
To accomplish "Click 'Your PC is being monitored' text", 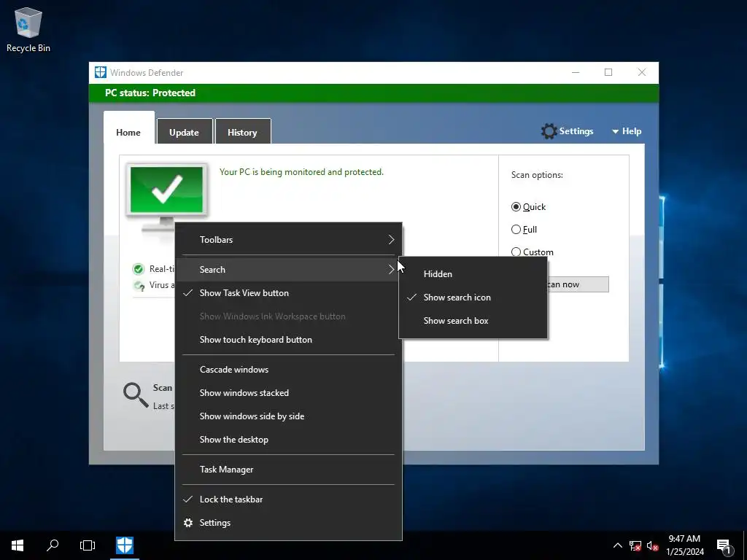I will click(301, 172).
